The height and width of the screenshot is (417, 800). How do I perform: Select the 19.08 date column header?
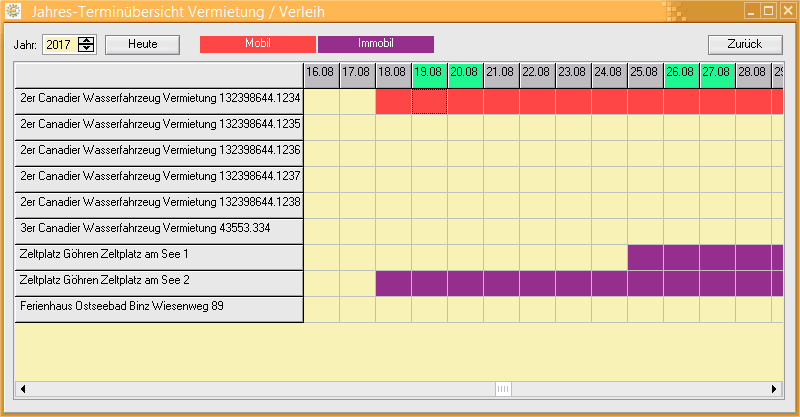click(429, 73)
